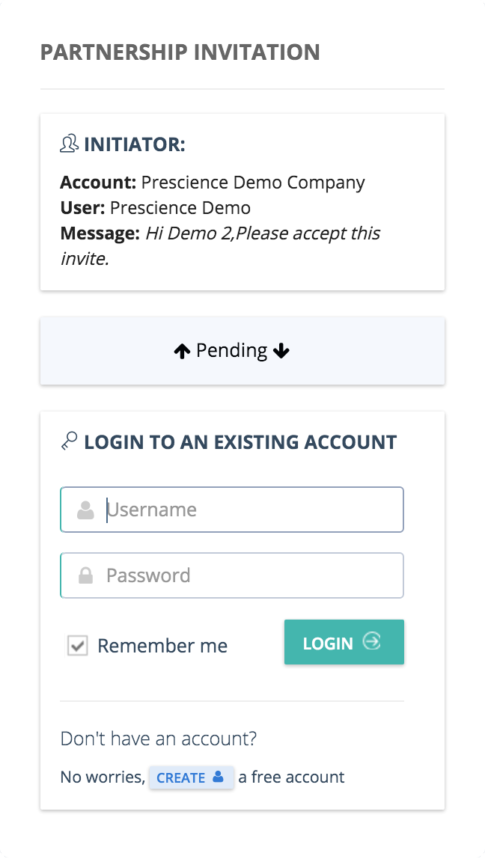This screenshot has width=485, height=868.
Task: Focus the Password input field
Action: pyautogui.click(x=232, y=575)
